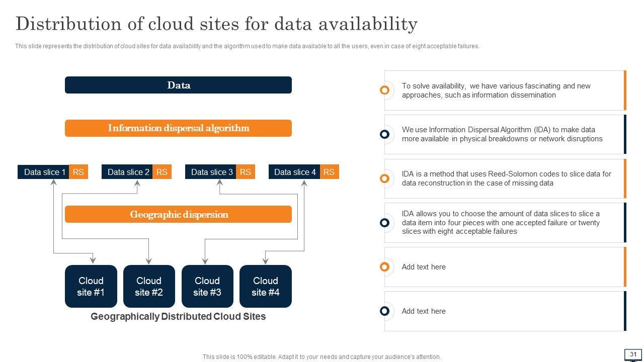This screenshot has height=362, width=644.
Task: Select the Data header bar
Action: [x=178, y=85]
